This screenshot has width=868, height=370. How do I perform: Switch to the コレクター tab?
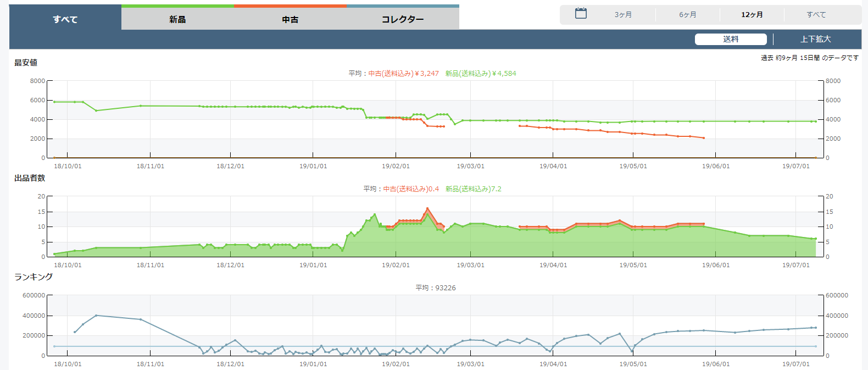tap(403, 19)
